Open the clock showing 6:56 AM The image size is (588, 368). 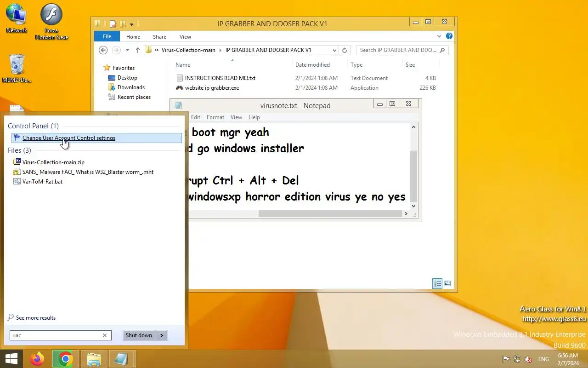tap(568, 359)
